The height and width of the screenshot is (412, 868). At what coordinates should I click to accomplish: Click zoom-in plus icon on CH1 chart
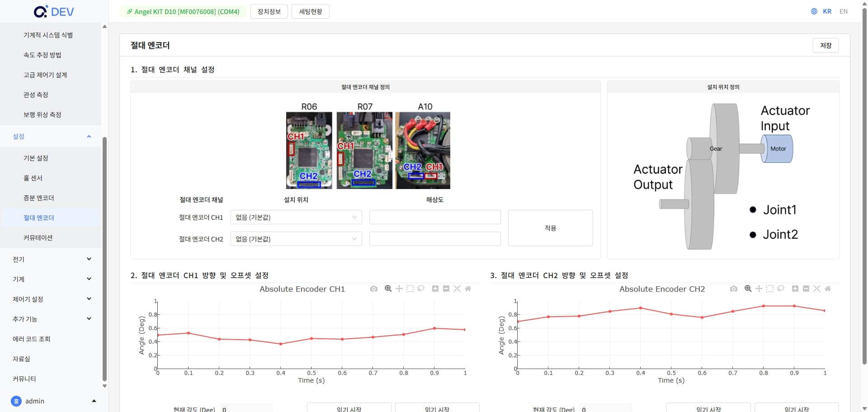click(435, 289)
